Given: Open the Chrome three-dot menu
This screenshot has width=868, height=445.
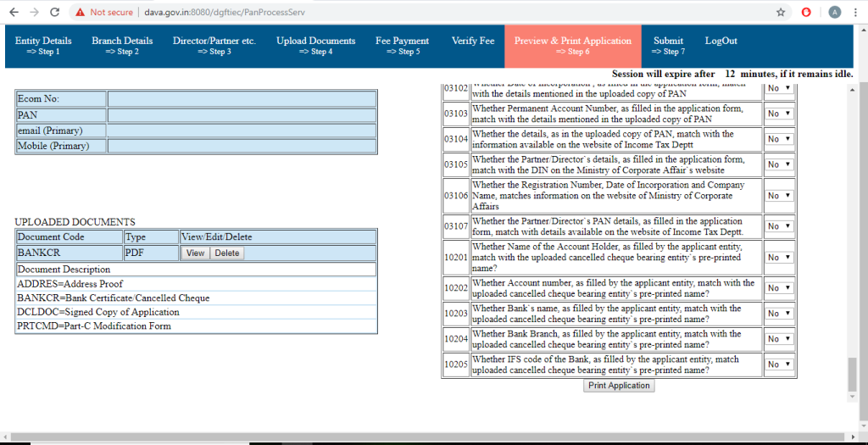Looking at the screenshot, I should pyautogui.click(x=856, y=12).
